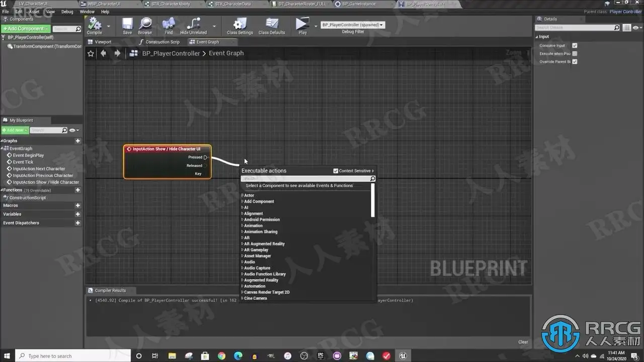Viewport: 644px width, 362px height.
Task: Launch Google Chrome from the taskbar
Action: [222, 356]
